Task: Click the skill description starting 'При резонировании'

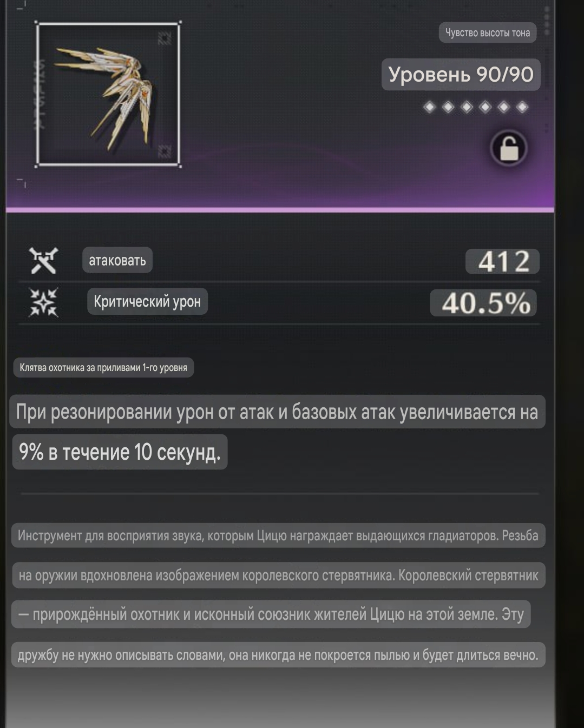Action: point(277,412)
